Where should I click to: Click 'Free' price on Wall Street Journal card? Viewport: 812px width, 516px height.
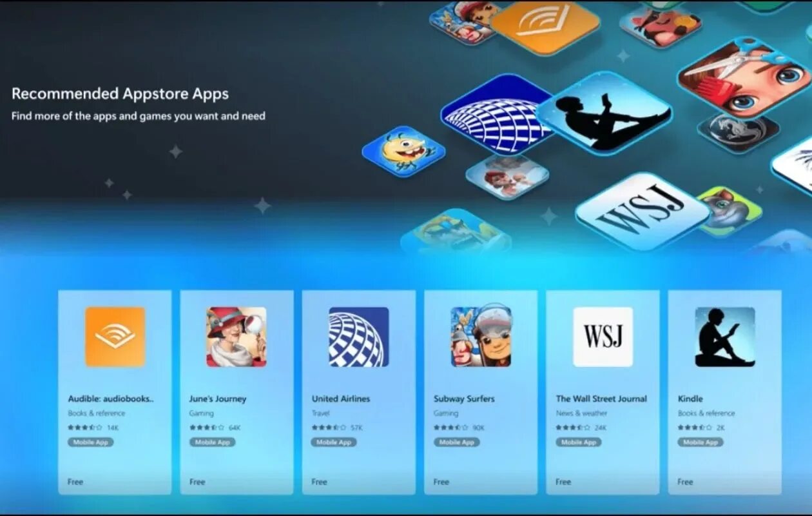pos(563,482)
